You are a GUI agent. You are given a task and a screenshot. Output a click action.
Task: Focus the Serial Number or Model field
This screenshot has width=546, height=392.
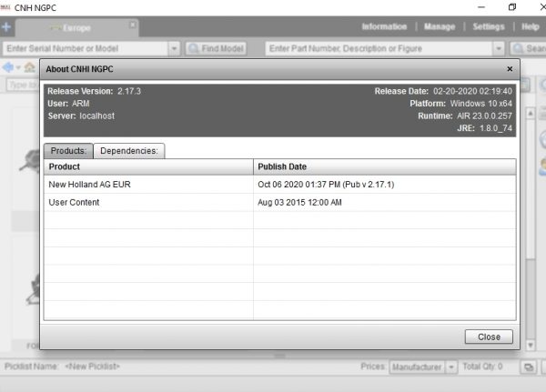click(86, 48)
